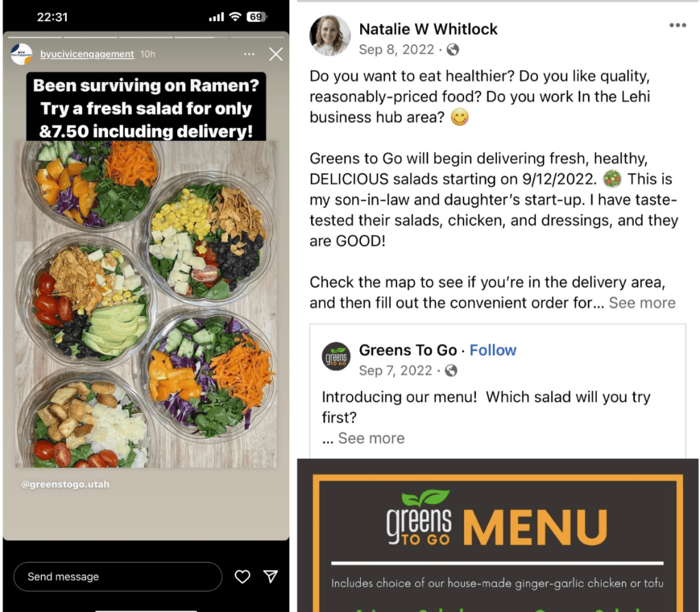Open the Greens To Go page name
Viewport: 700px width, 612px height.
pos(408,350)
